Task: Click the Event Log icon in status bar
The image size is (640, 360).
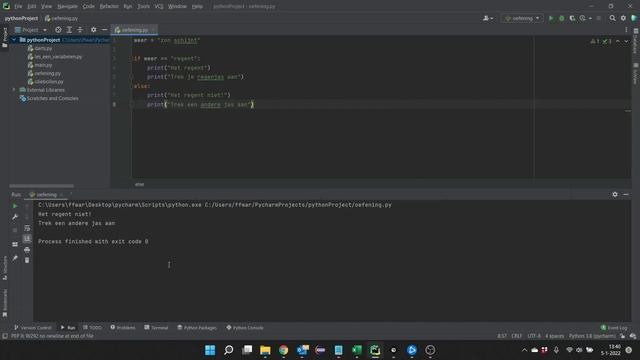Action: (614, 328)
